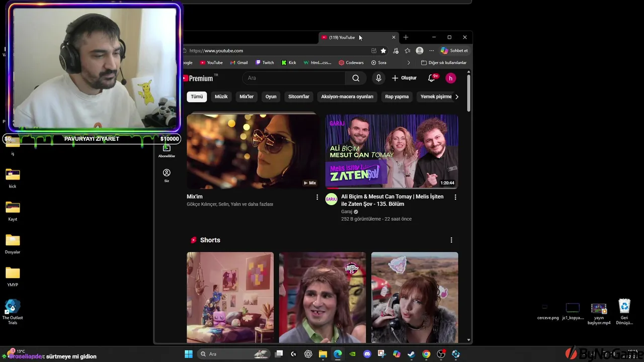The width and height of the screenshot is (644, 362).
Task: Select the Sitcom'lar filter chip
Action: [299, 97]
